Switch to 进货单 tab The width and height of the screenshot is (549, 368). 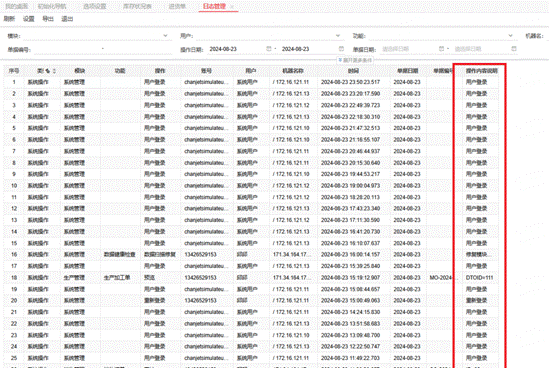click(177, 6)
